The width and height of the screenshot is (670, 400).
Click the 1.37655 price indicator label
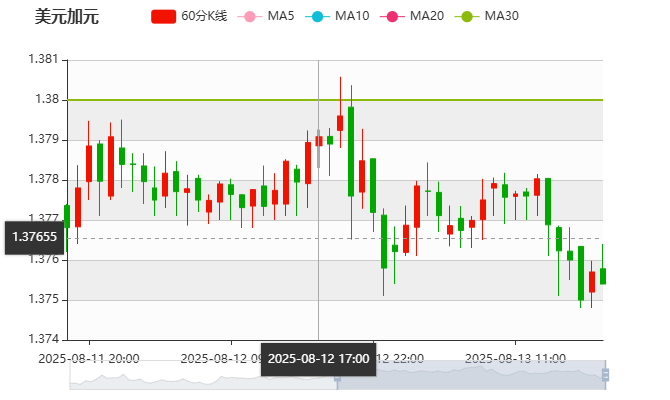pos(33,238)
